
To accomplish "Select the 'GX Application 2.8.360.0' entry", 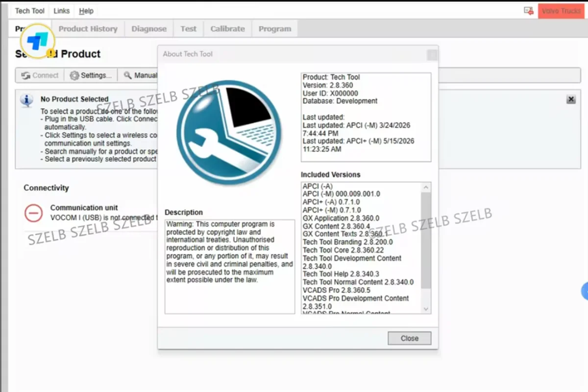I will (341, 218).
